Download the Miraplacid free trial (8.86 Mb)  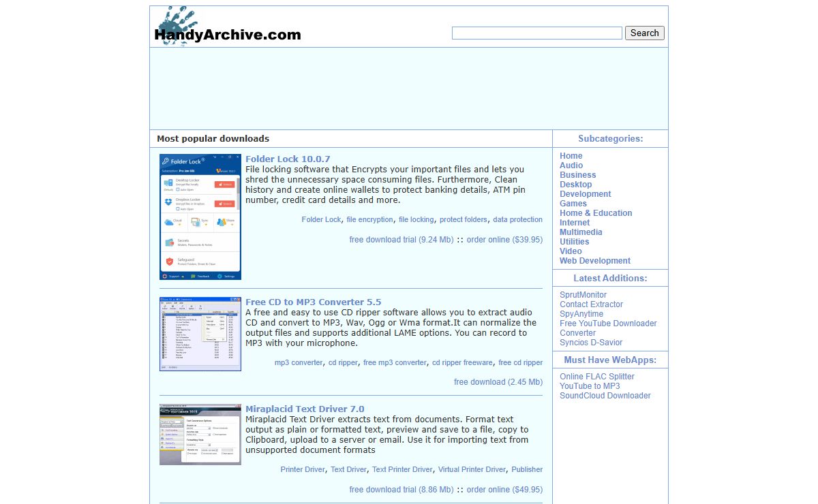point(402,490)
